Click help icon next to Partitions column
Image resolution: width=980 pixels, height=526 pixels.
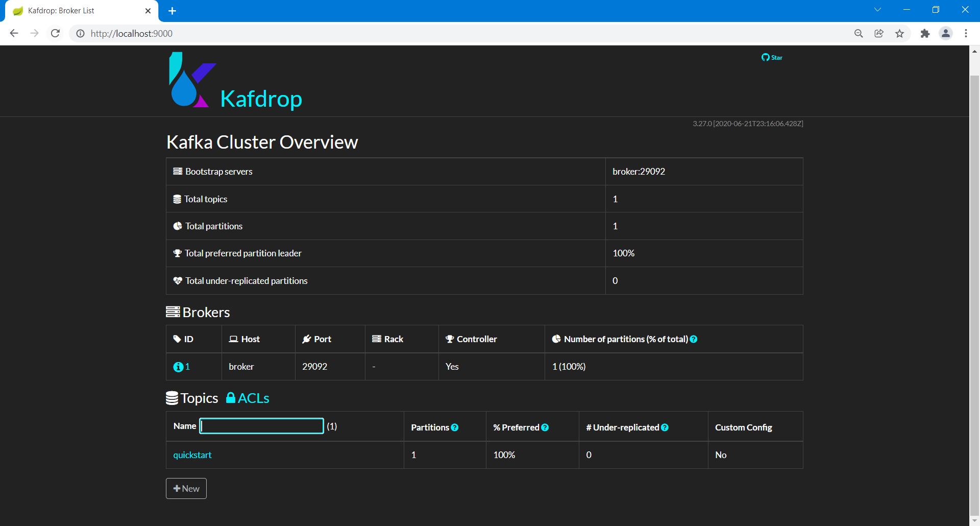pyautogui.click(x=455, y=427)
